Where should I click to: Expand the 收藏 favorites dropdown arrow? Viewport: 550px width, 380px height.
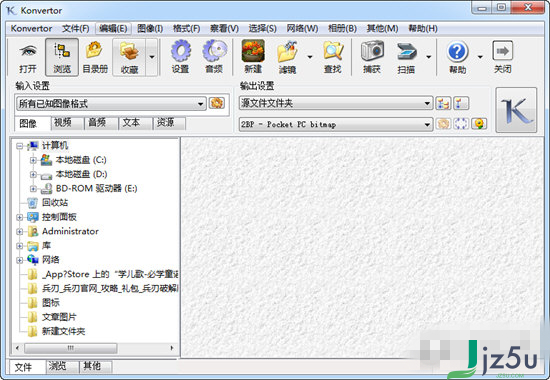tap(152, 56)
